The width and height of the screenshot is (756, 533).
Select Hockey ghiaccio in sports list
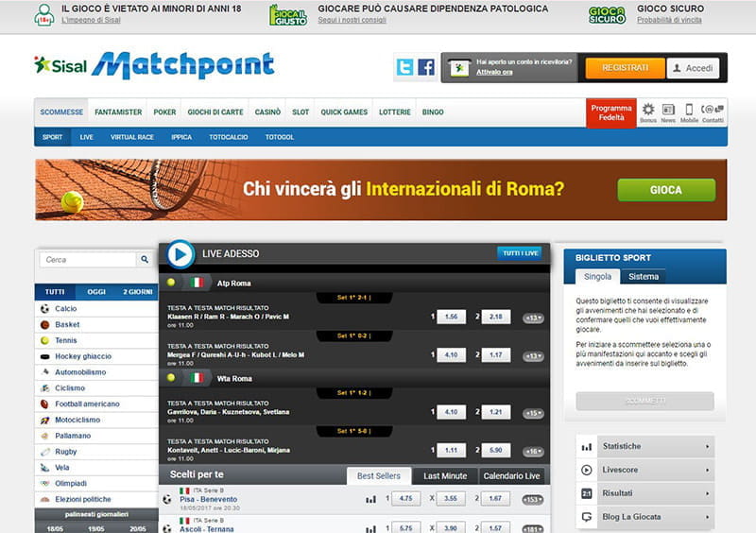coord(96,356)
